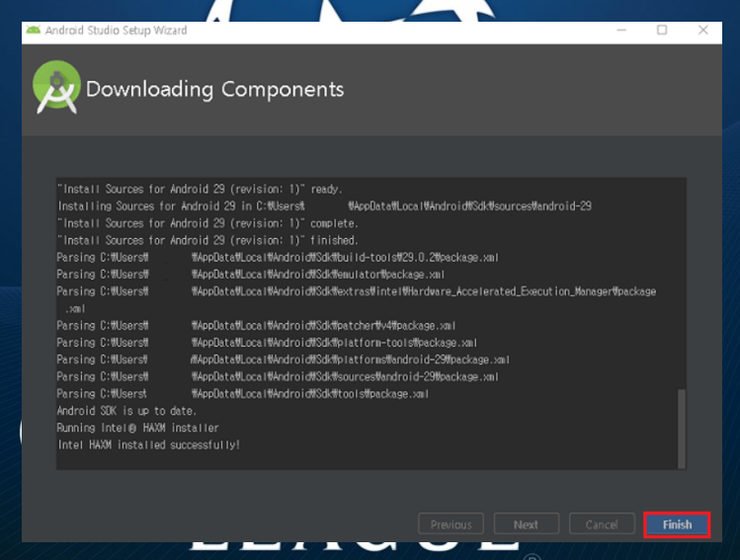Maximize the Setup Wizard window

click(x=662, y=31)
